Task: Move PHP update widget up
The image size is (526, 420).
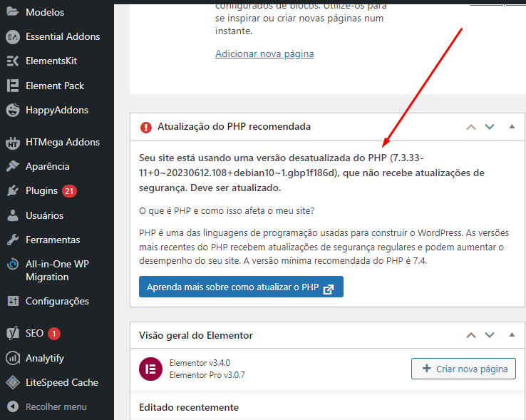Action: point(471,127)
